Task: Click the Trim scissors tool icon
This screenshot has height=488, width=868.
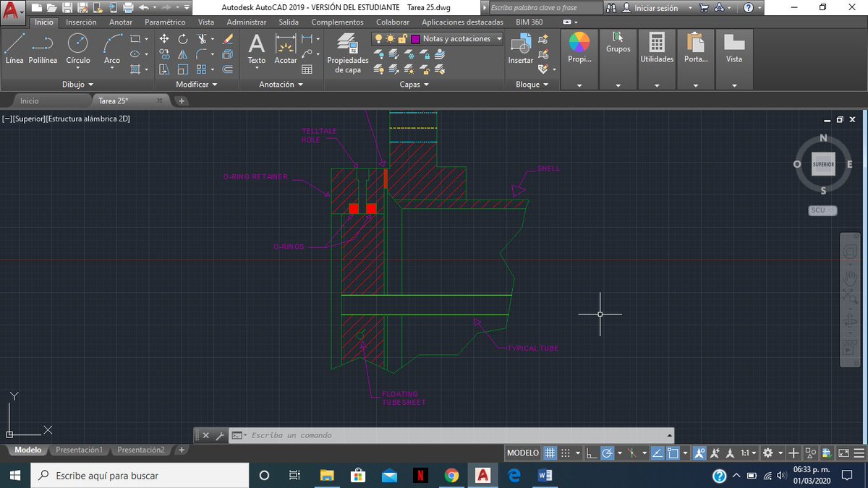Action: pyautogui.click(x=203, y=38)
